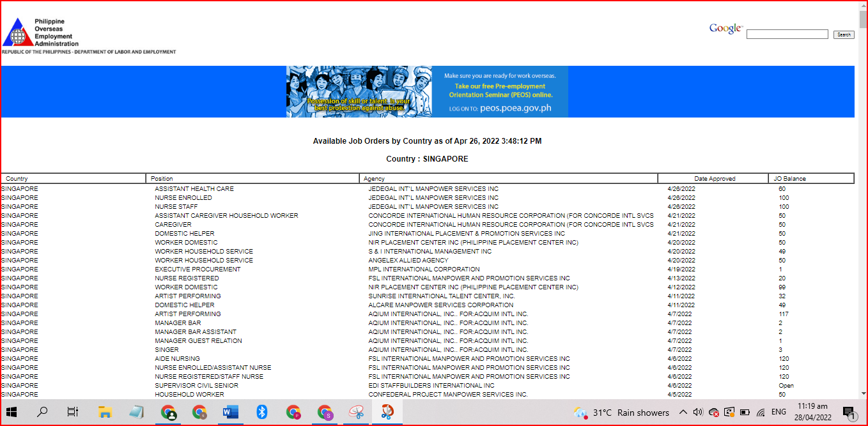This screenshot has height=426, width=868.
Task: Open Task View from the taskbar
Action: point(73,412)
